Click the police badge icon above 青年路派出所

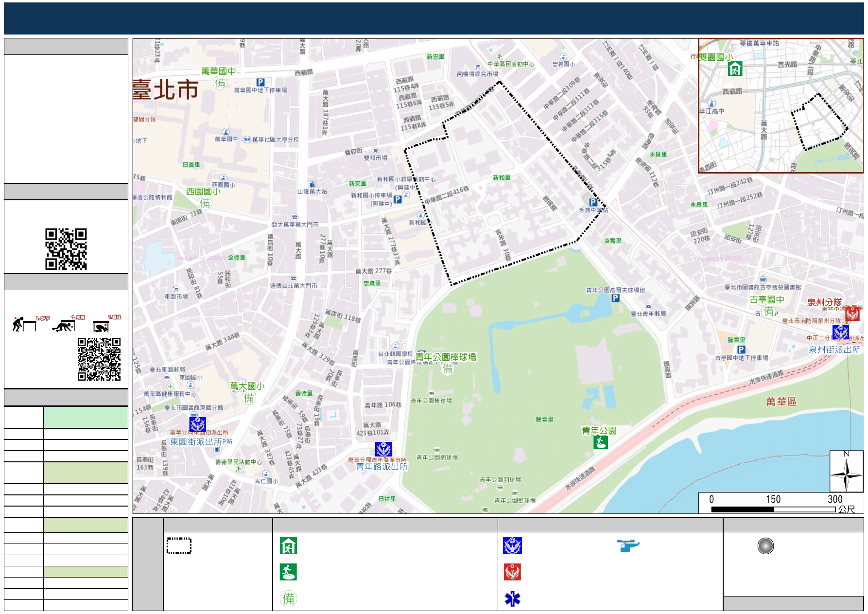383,449
